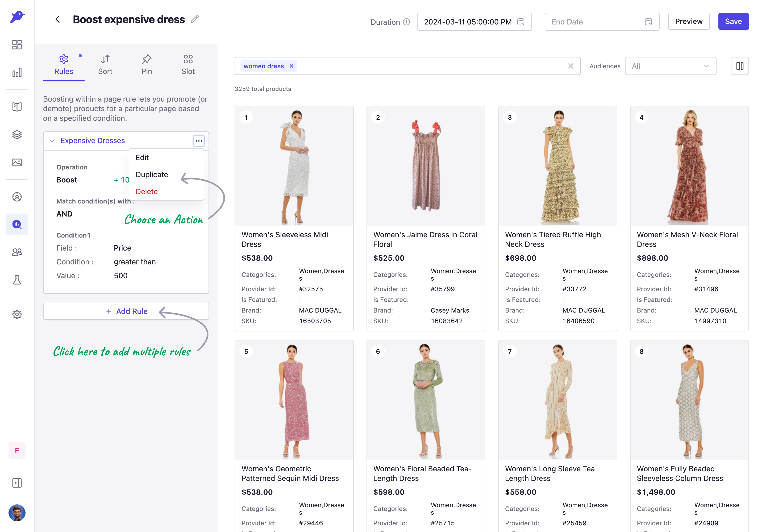Click Provider Id #35799
The image size is (766, 532).
click(443, 289)
